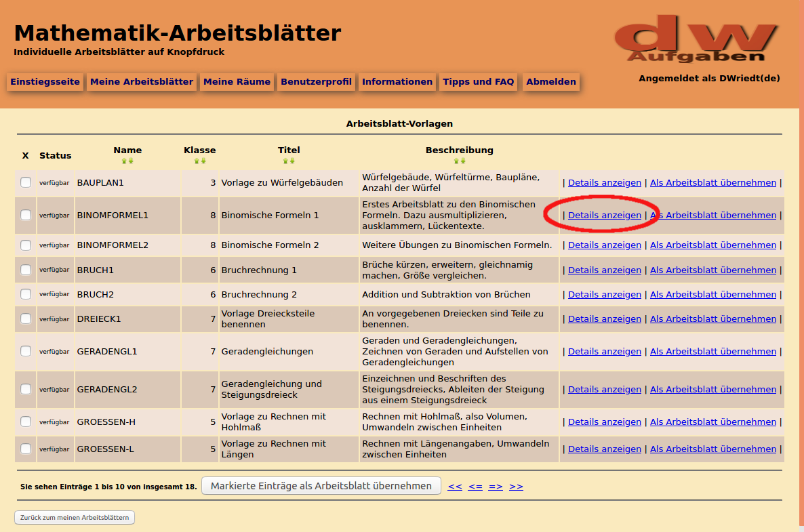Image resolution: width=804 pixels, height=532 pixels.
Task: Sort ascending by Klasse with up arrow
Action: (197, 161)
